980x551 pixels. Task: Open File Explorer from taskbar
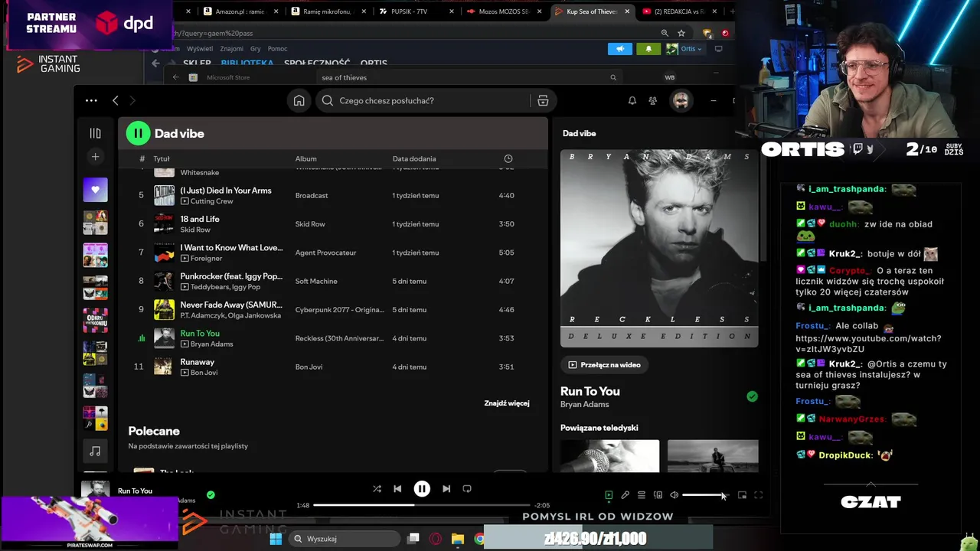(457, 539)
